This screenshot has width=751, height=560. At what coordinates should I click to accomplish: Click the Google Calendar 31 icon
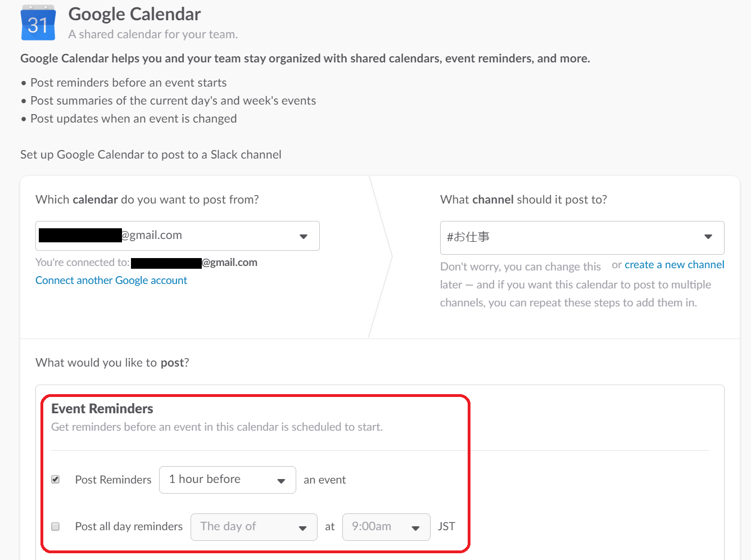[x=38, y=22]
